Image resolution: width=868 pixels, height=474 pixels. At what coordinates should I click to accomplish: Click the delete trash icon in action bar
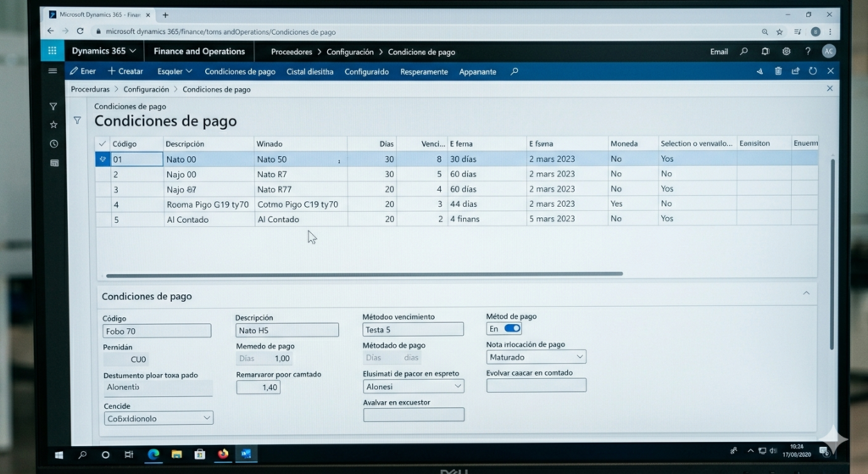pyautogui.click(x=778, y=71)
